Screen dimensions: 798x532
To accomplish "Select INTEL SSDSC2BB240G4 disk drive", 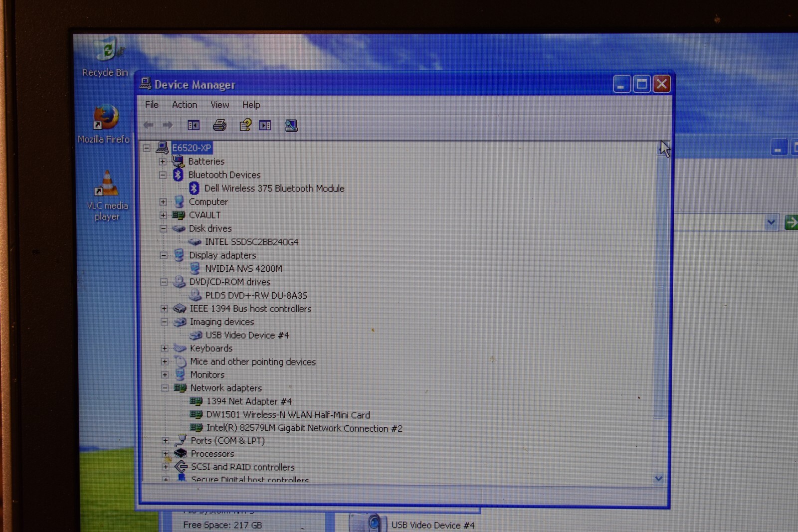I will [251, 242].
